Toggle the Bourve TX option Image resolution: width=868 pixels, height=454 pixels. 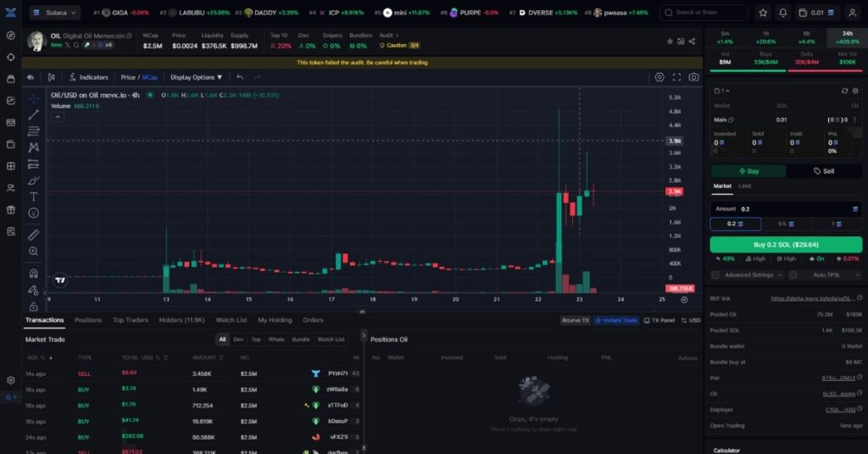576,320
